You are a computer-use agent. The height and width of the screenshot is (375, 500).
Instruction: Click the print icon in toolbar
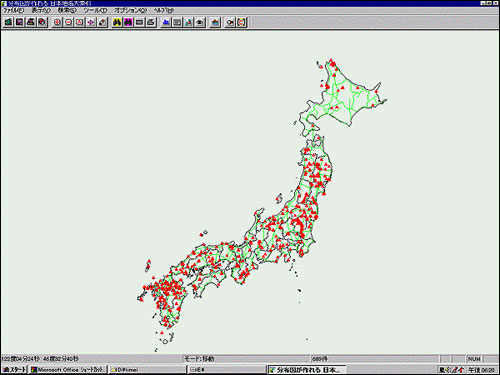coord(31,22)
